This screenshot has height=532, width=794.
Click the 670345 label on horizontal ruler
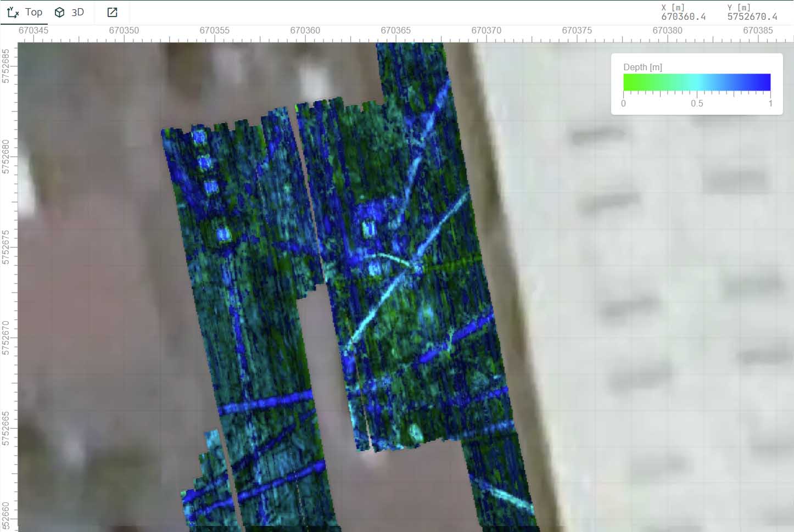(33, 30)
